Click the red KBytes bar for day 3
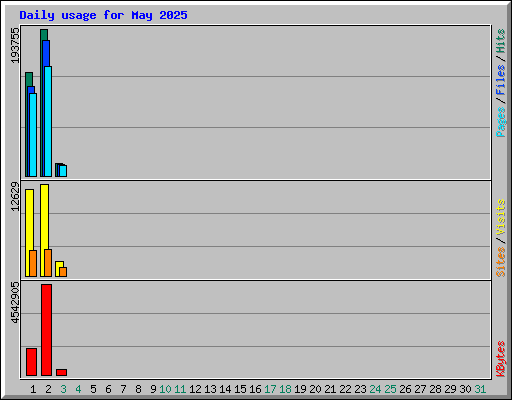Viewport: 512px width, 400px height. 61,372
